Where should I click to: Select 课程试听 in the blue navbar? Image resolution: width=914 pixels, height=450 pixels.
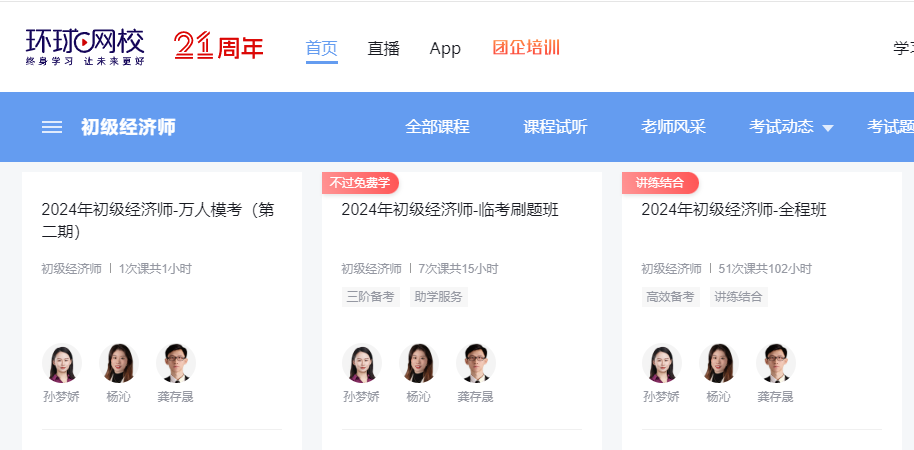click(x=555, y=127)
